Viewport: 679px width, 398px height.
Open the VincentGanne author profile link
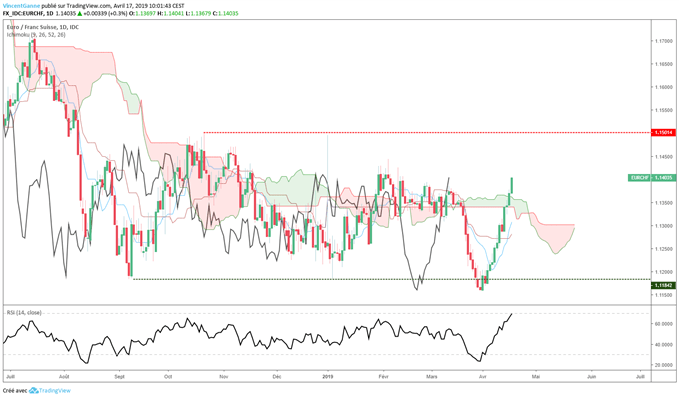click(21, 6)
